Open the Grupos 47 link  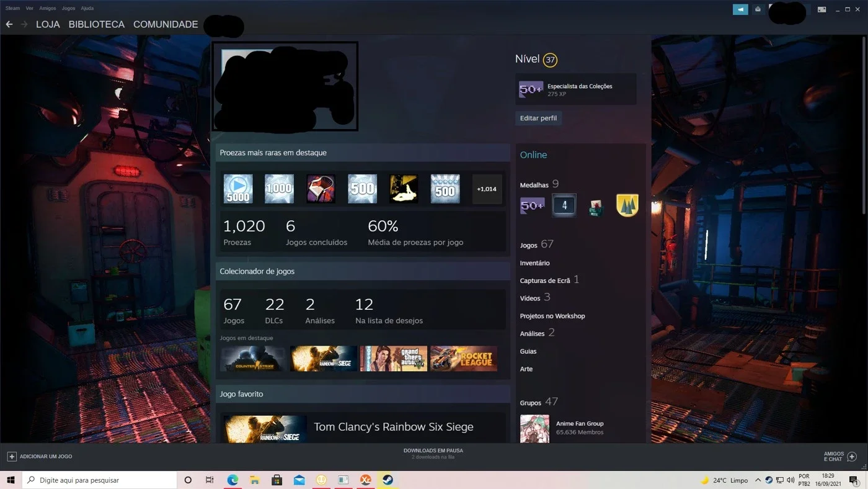pos(539,402)
